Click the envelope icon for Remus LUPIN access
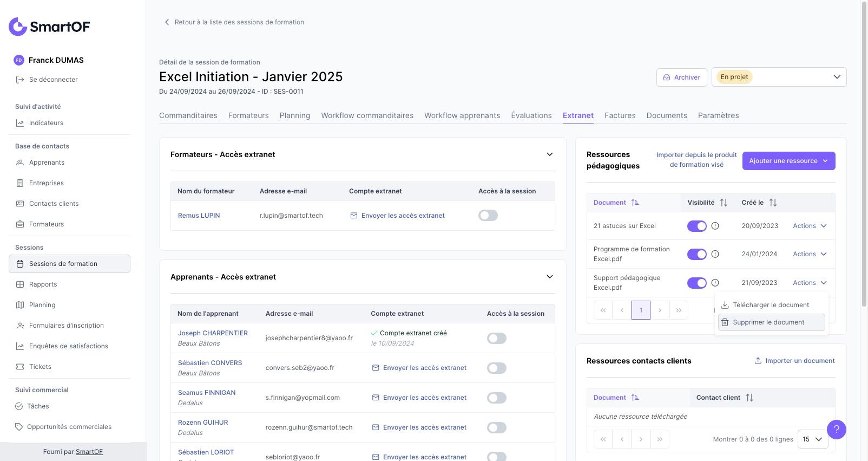Viewport: 868px width, 461px height. (x=354, y=216)
